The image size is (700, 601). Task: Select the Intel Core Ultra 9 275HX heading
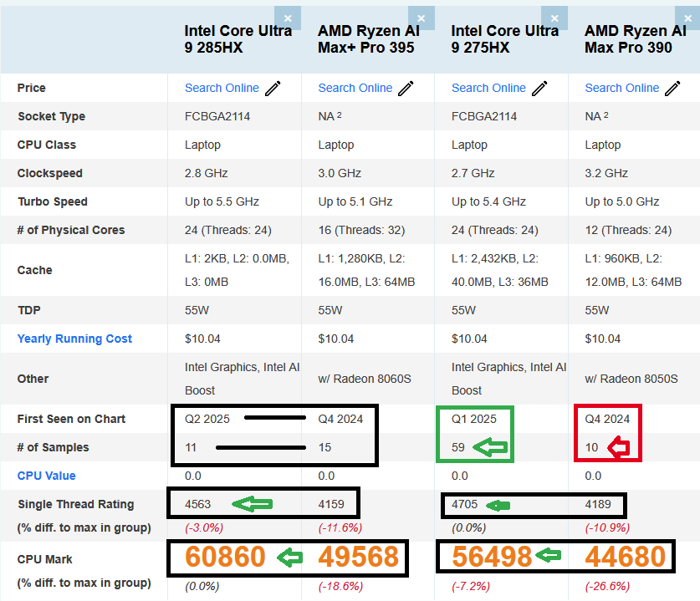tap(505, 38)
